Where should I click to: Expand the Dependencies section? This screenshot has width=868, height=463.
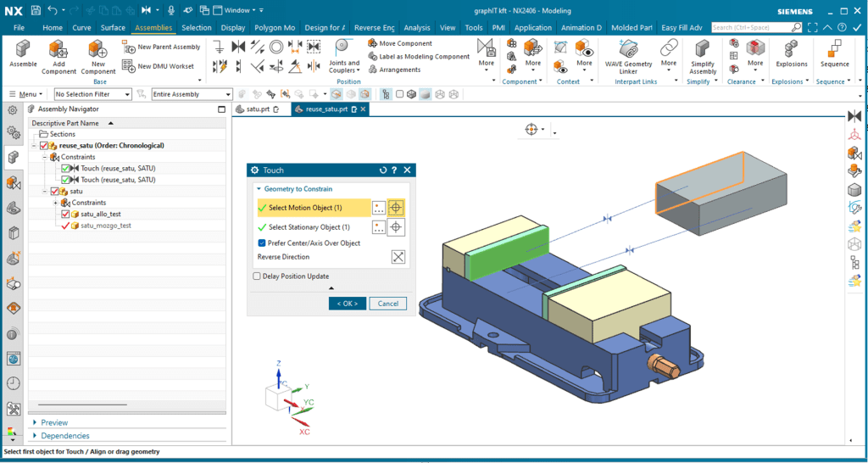pos(64,436)
